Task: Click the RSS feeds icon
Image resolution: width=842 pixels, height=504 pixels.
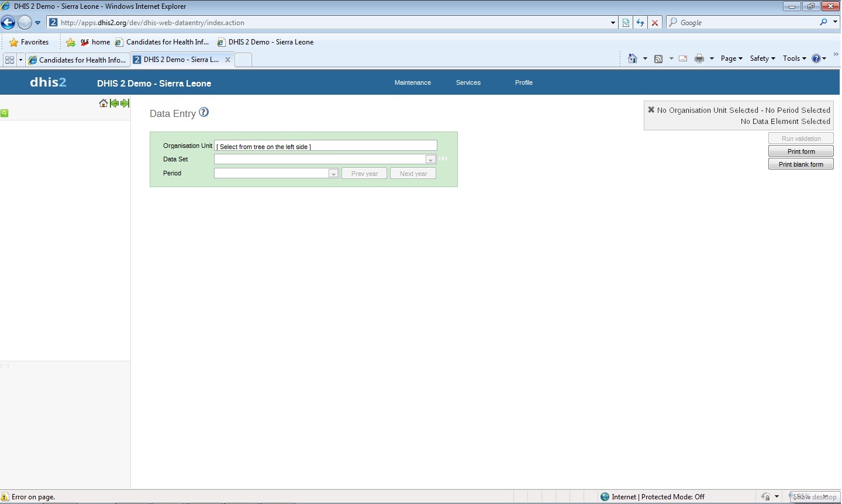Action: [658, 58]
